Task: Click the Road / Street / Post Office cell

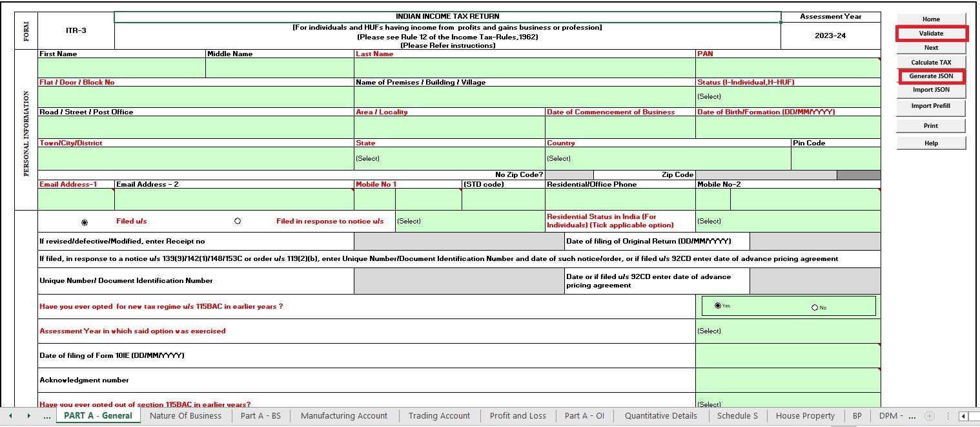Action: (196, 127)
